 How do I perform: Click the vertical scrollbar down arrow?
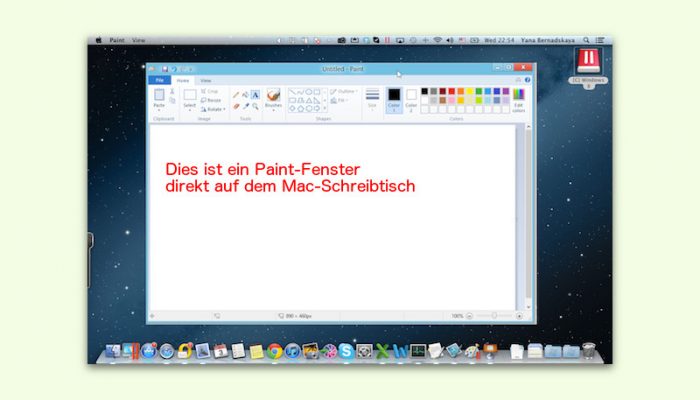[x=529, y=307]
